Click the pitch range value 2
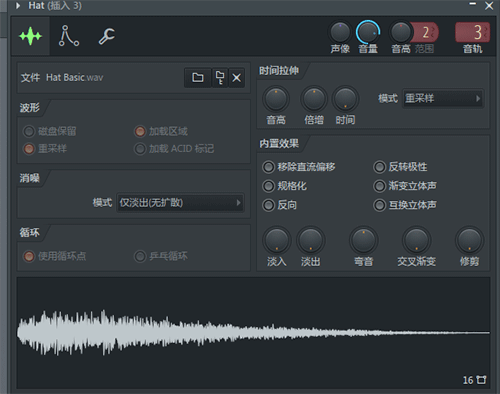This screenshot has height=394, width=500. (426, 32)
